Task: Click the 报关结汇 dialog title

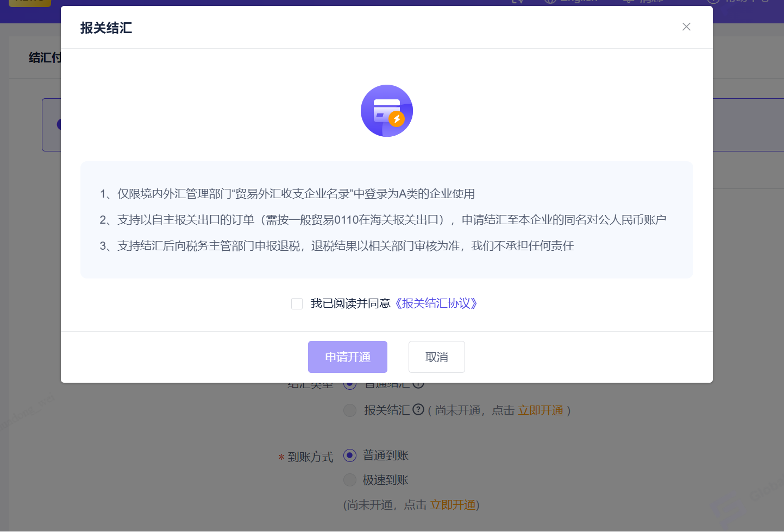Action: point(106,28)
